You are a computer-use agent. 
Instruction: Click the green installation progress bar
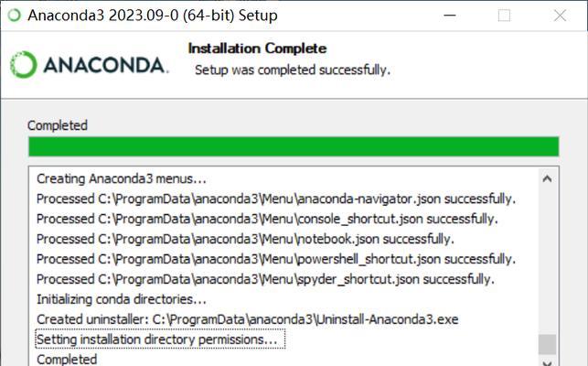coord(294,146)
